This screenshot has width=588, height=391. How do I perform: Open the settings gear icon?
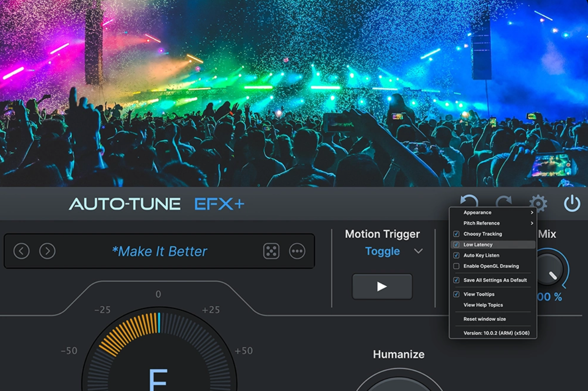[538, 203]
